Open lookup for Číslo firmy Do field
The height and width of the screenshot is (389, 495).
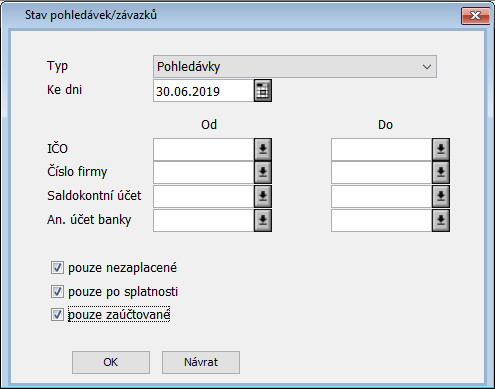click(441, 172)
